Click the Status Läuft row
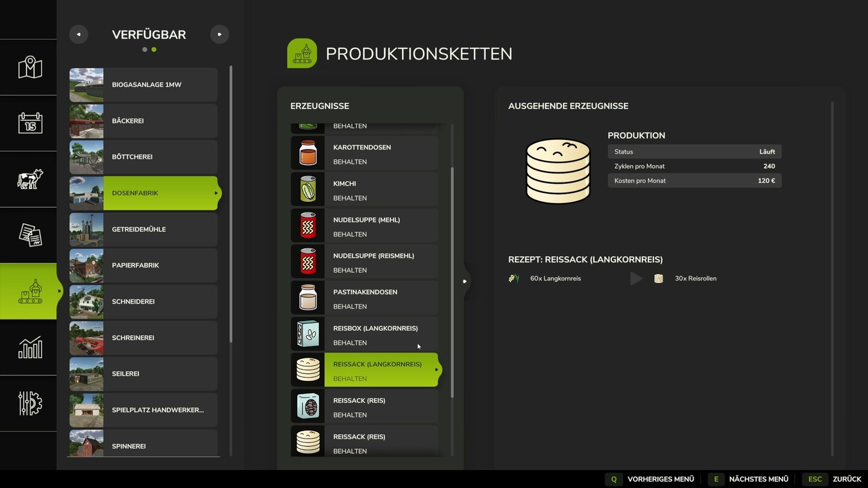 pyautogui.click(x=694, y=152)
